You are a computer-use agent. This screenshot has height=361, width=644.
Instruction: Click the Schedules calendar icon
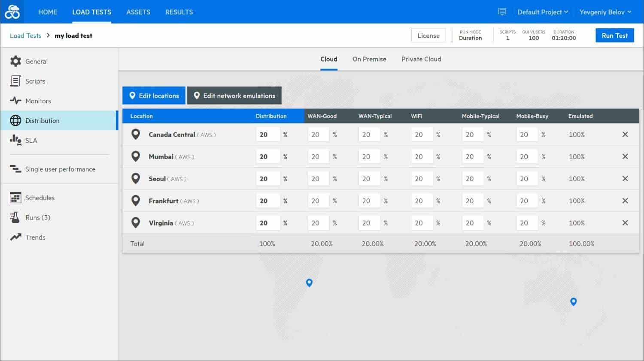[x=15, y=198]
